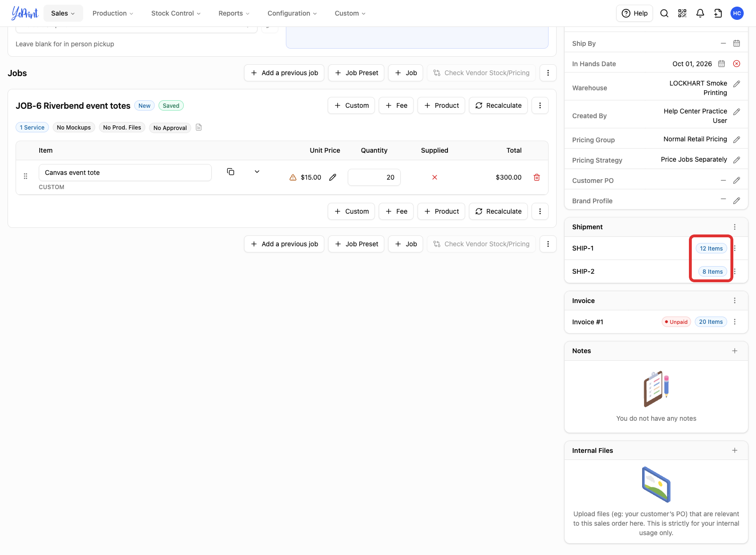Add an internal file with plus icon
This screenshot has width=756, height=555.
pos(735,451)
